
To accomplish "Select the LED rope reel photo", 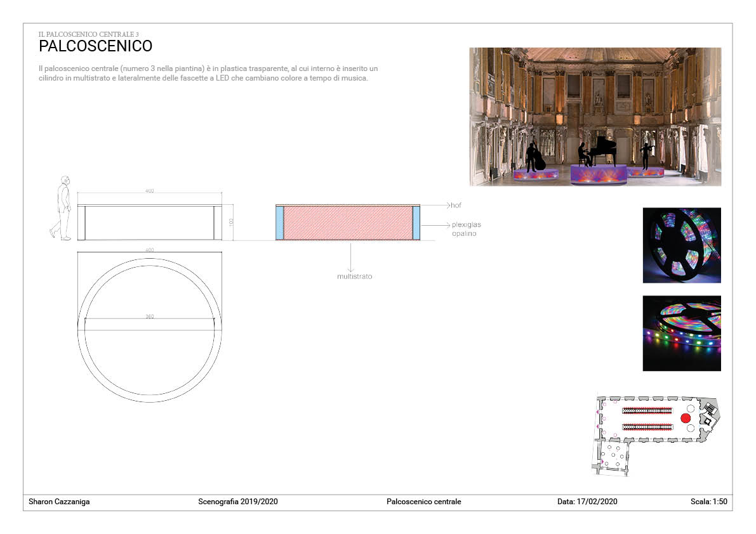I will (x=681, y=245).
